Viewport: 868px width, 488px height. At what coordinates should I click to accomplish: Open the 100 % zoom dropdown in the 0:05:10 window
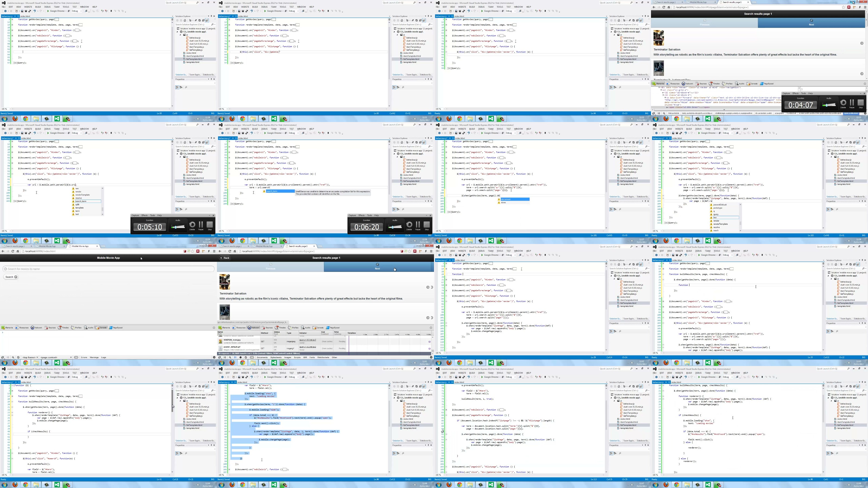click(6, 231)
